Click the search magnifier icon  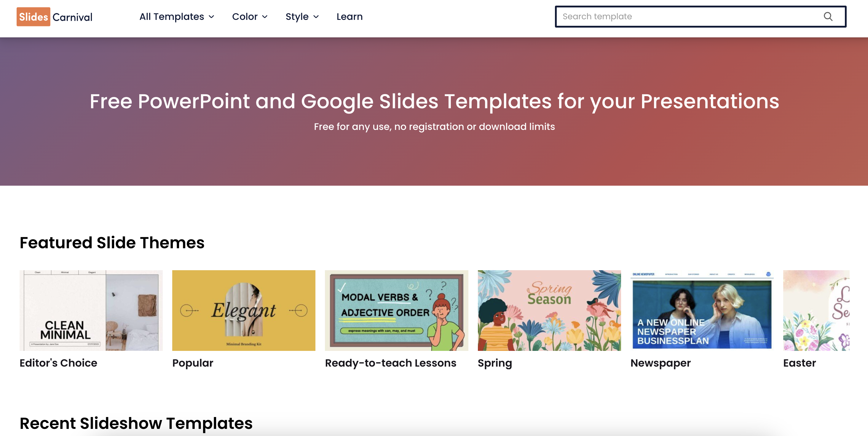[x=828, y=17]
